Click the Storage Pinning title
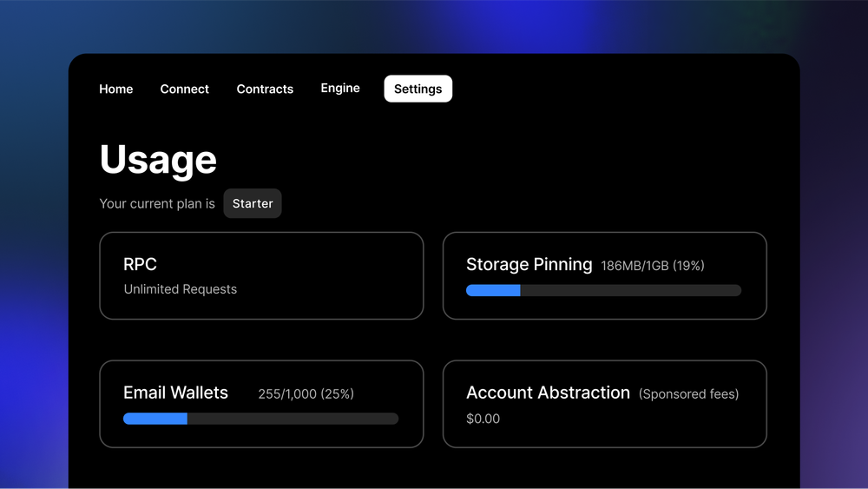 [x=529, y=264]
